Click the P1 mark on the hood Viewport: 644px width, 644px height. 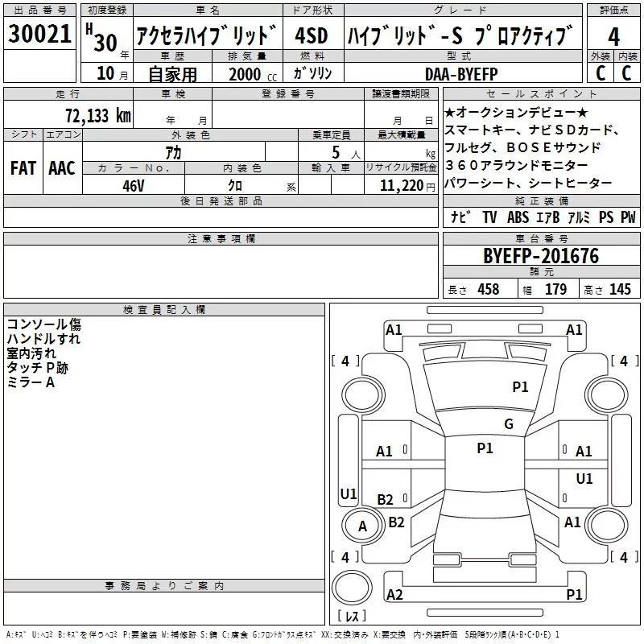tap(520, 387)
